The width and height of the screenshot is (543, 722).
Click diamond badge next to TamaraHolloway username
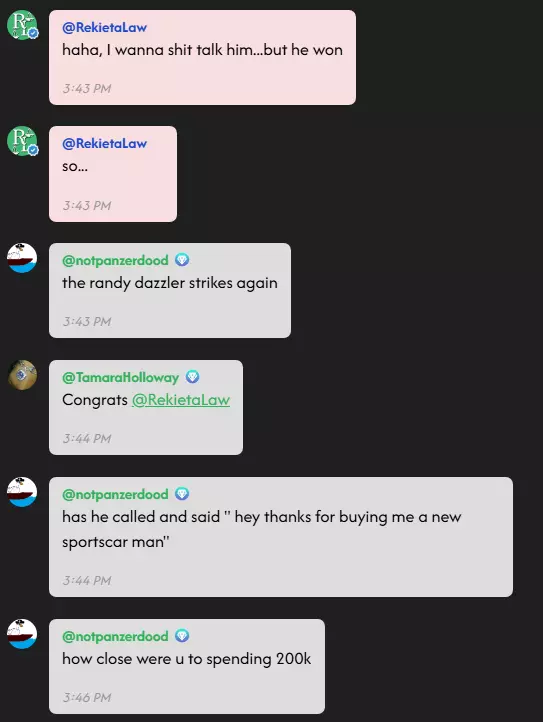pos(193,377)
